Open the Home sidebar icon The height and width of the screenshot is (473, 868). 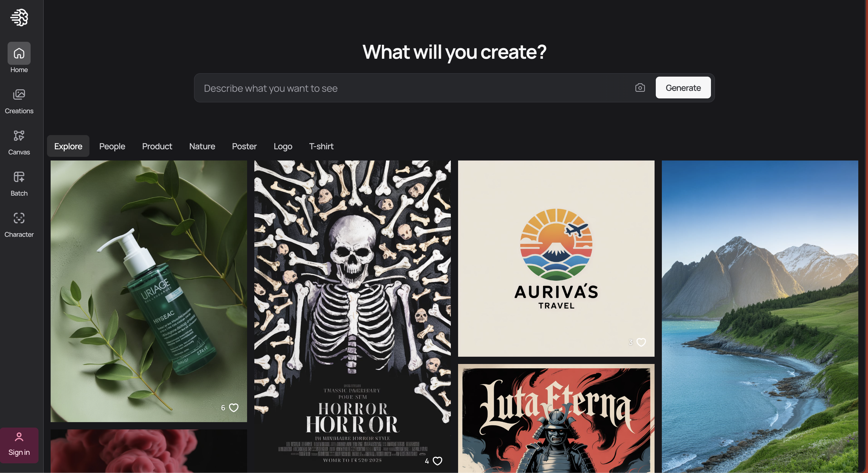[x=19, y=53]
